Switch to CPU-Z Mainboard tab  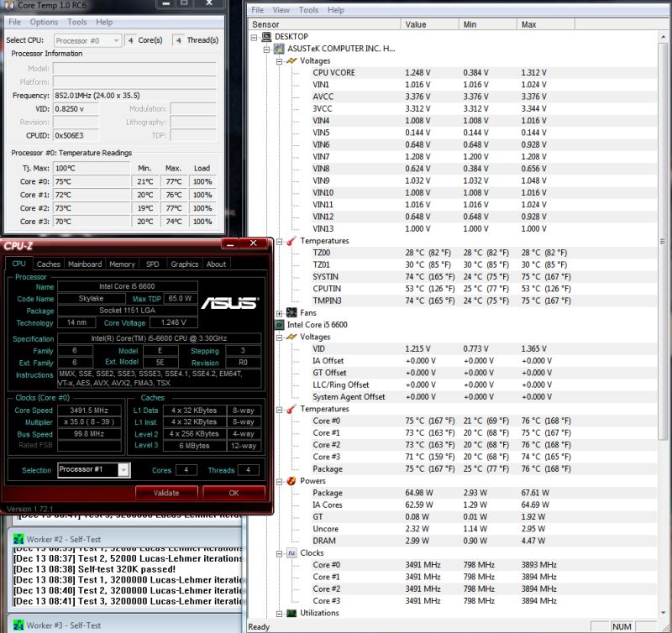click(x=85, y=264)
